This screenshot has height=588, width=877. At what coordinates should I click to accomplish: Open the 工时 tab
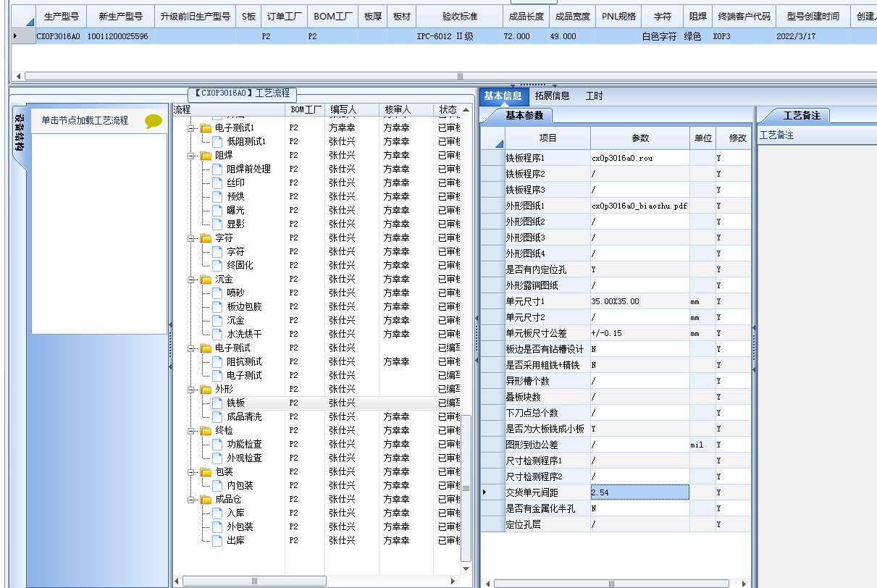click(x=594, y=96)
